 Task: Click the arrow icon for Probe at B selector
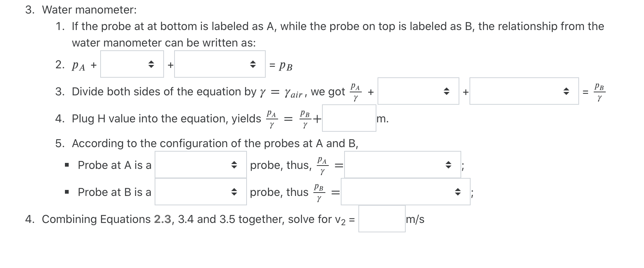click(x=234, y=193)
